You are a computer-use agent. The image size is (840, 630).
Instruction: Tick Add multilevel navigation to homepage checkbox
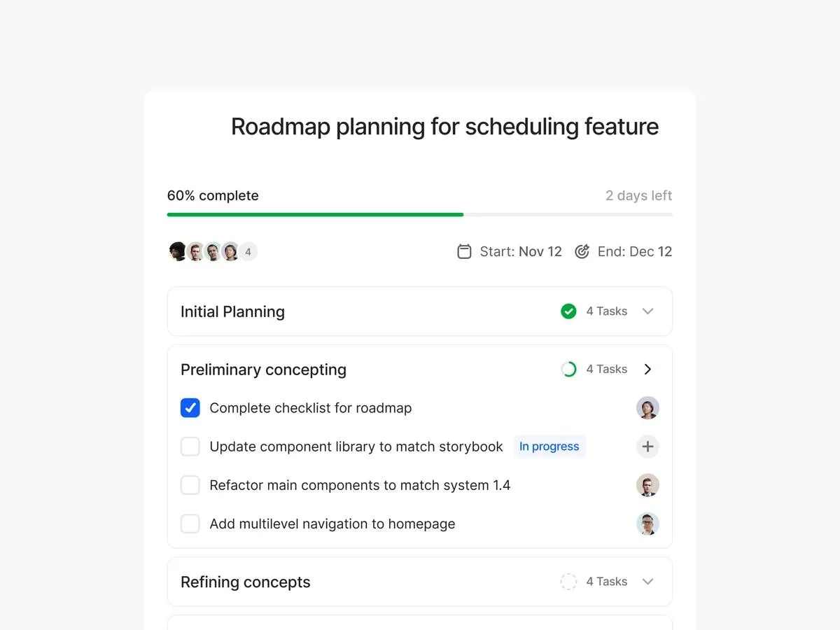pyautogui.click(x=190, y=524)
